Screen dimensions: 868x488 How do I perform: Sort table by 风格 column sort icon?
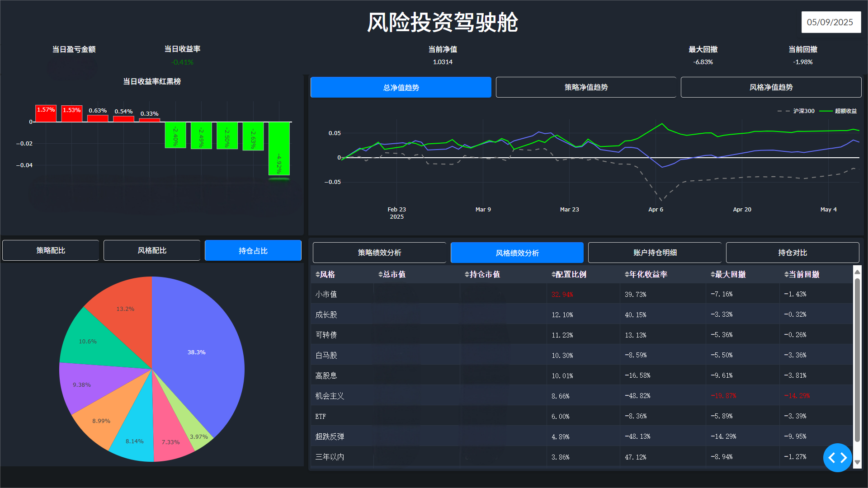(318, 275)
